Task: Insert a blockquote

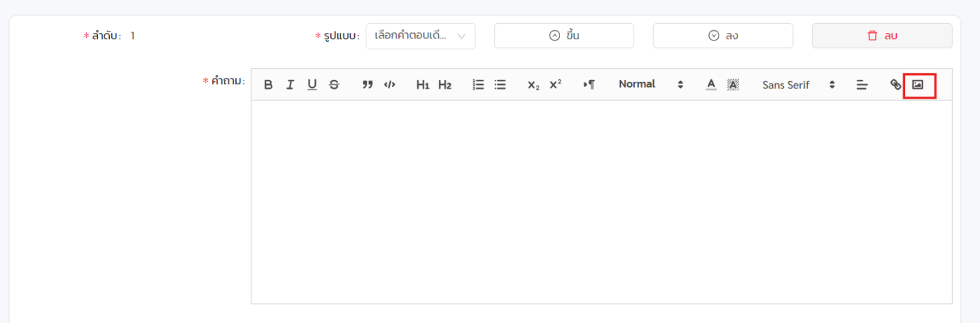Action: 367,85
